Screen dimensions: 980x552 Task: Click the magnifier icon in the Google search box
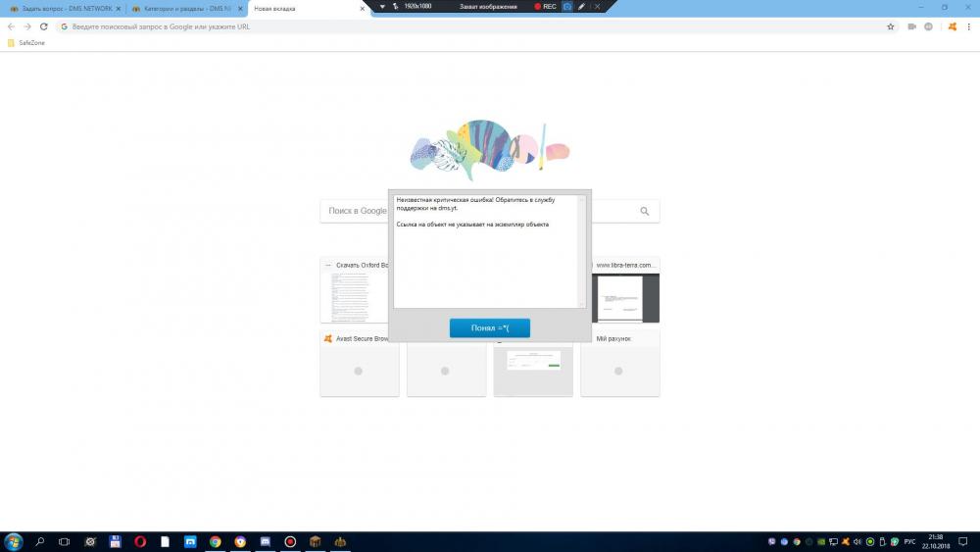coord(644,211)
